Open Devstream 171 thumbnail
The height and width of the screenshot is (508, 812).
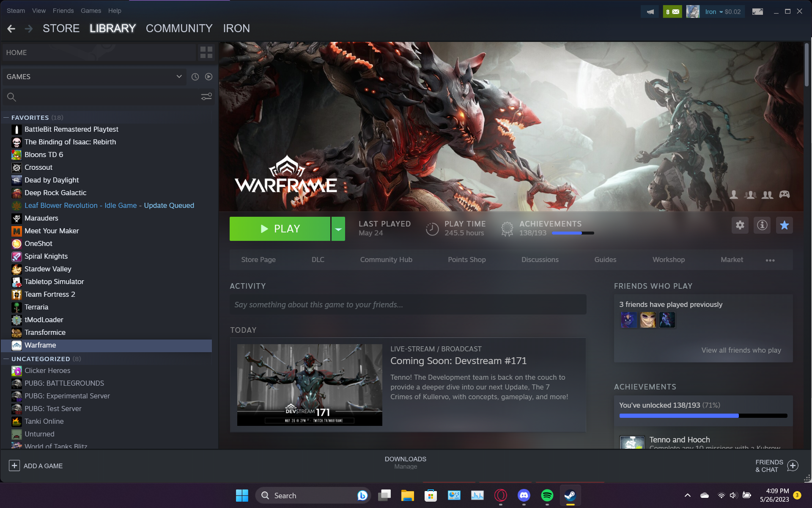click(310, 385)
